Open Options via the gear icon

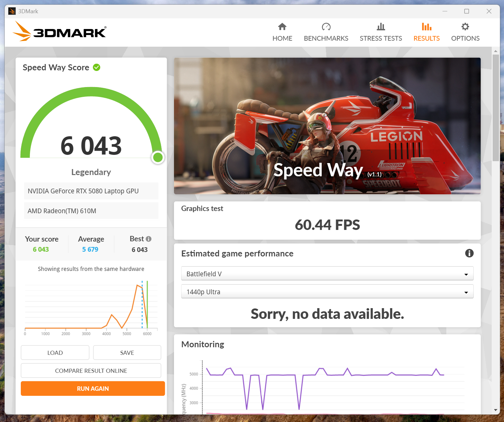click(465, 27)
